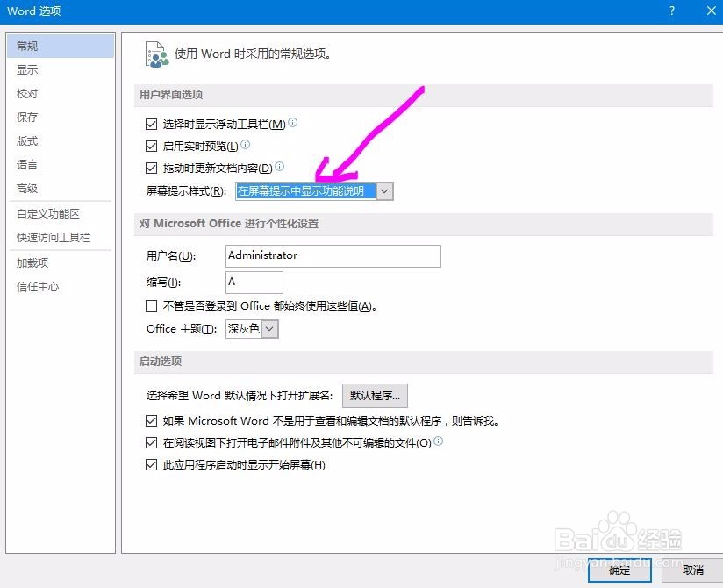Open the 显示 category
The width and height of the screenshot is (723, 588).
(61, 69)
